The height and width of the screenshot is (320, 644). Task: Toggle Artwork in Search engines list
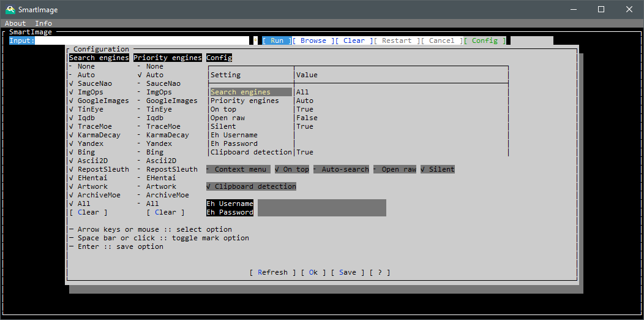click(x=88, y=187)
